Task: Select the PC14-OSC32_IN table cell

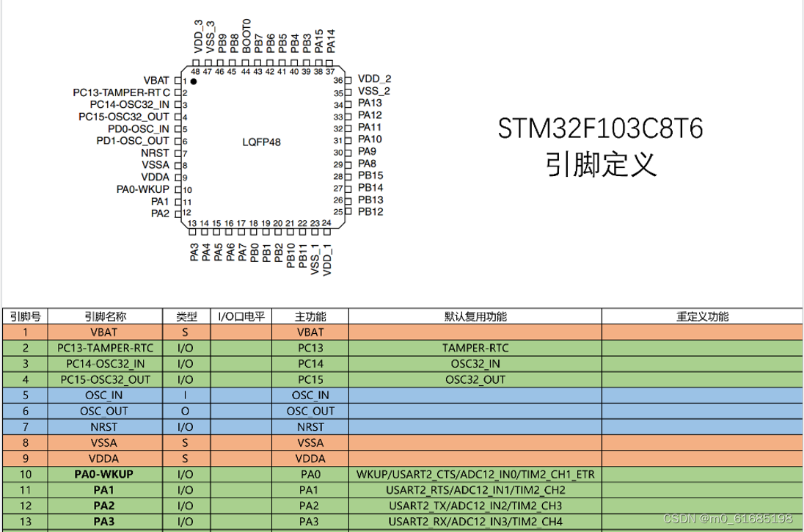Action: (105, 364)
